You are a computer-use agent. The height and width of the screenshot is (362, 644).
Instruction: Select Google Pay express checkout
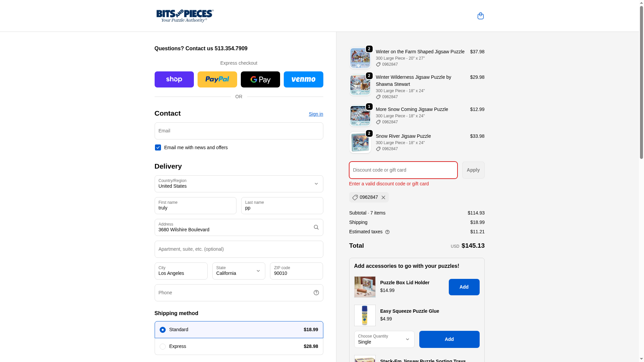(x=260, y=79)
